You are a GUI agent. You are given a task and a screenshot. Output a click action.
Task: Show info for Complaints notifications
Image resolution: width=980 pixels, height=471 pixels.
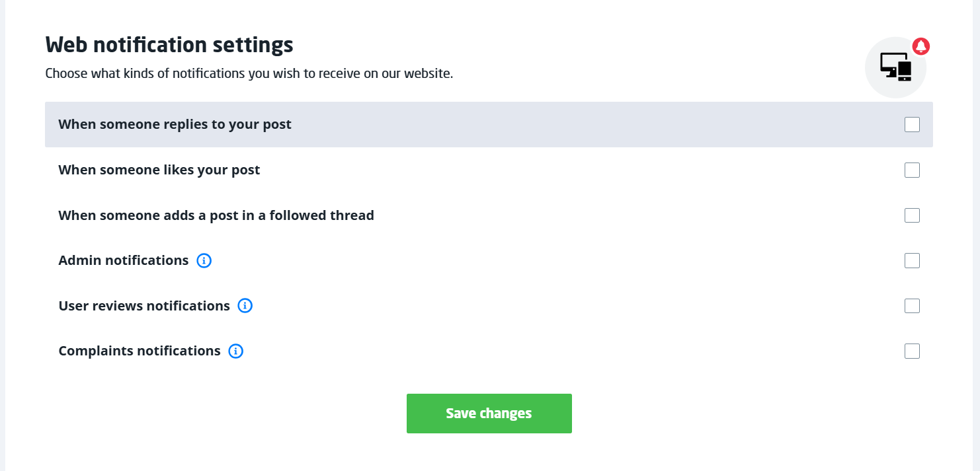[x=235, y=351]
